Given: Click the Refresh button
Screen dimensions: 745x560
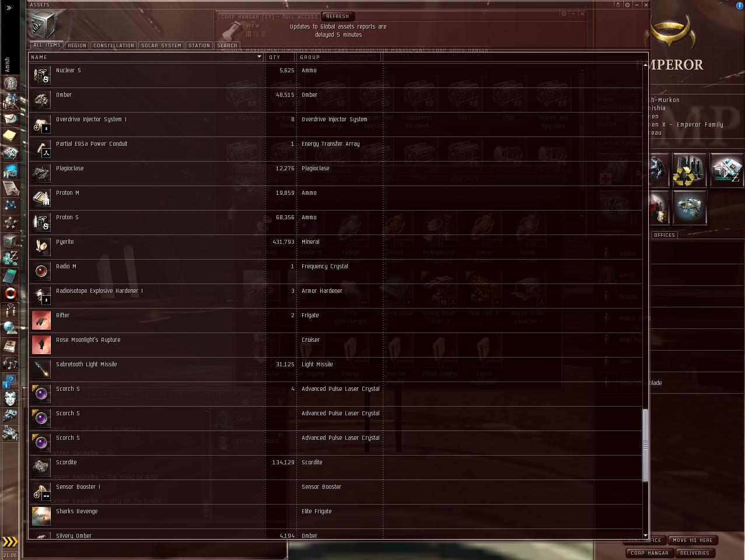Looking at the screenshot, I should 337,16.
